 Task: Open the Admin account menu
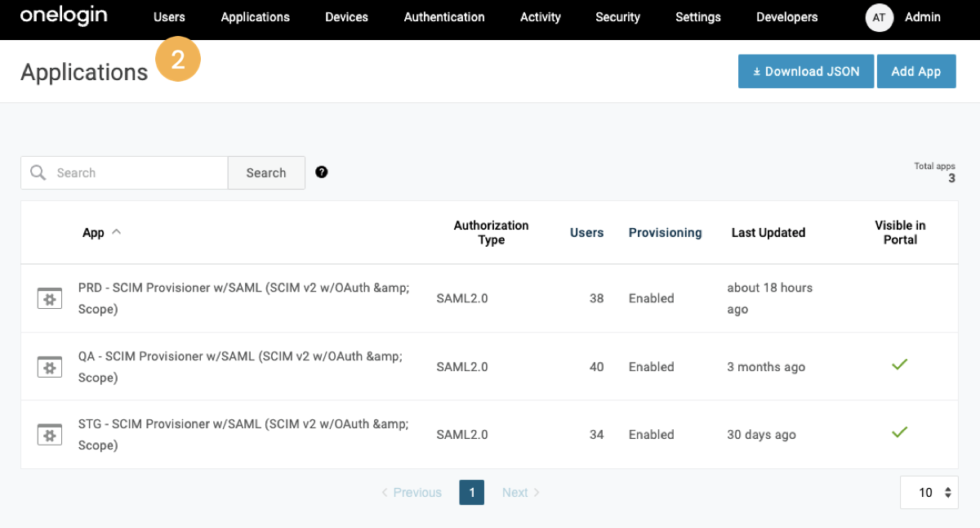tap(923, 17)
